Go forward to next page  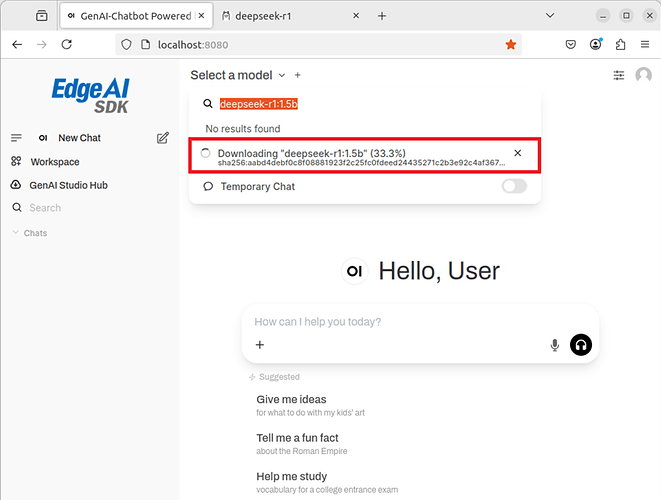click(42, 44)
